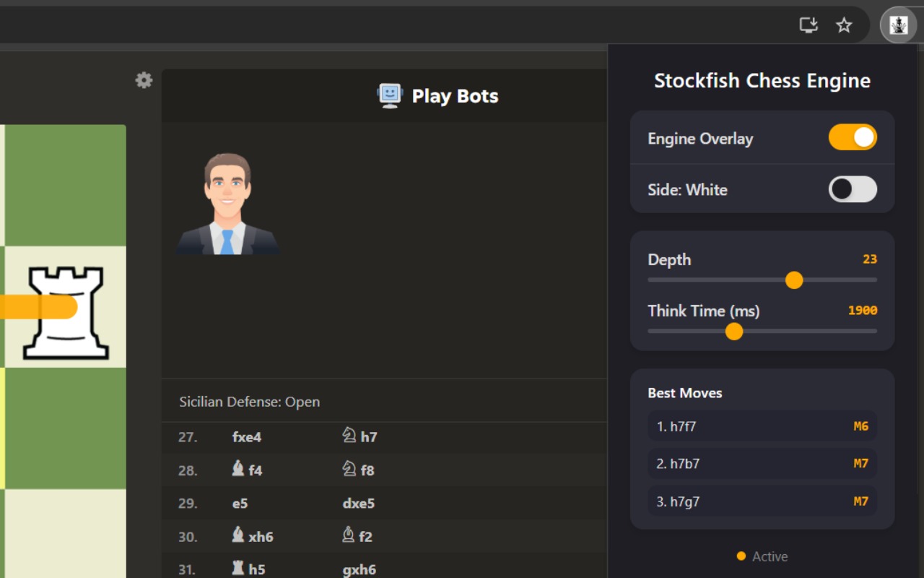Go to black's move dxe5
This screenshot has width=924, height=578.
pyautogui.click(x=358, y=504)
